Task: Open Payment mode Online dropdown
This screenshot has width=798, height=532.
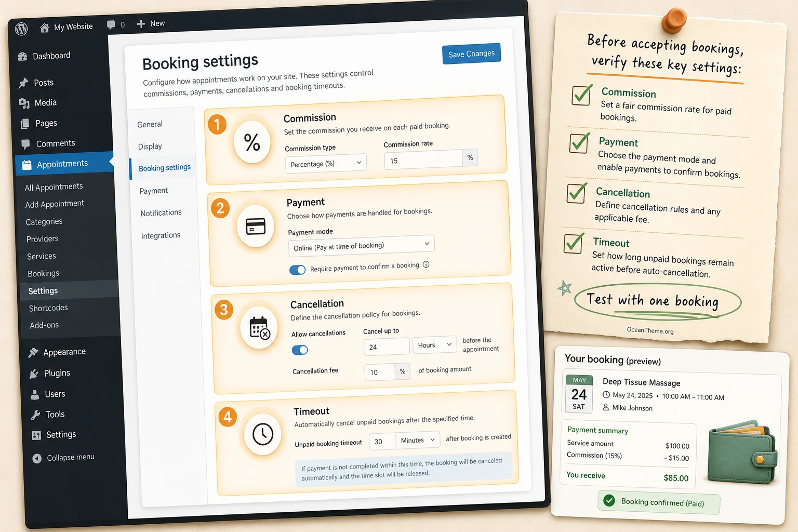Action: (362, 246)
